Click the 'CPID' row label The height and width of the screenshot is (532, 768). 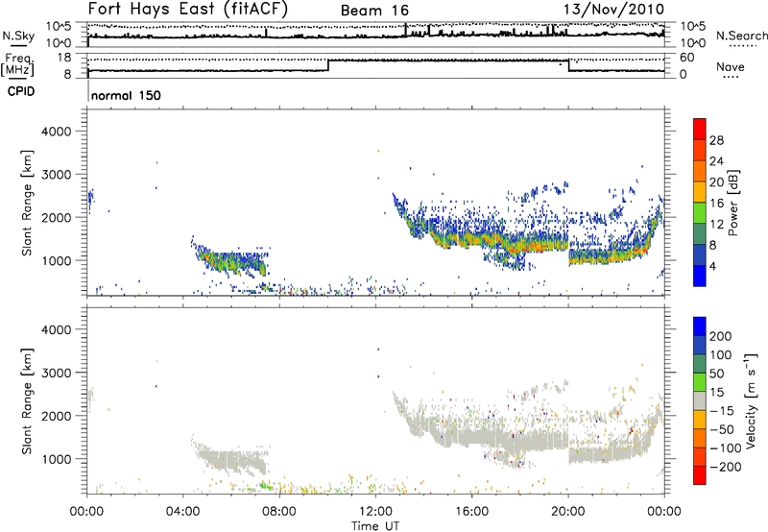tap(21, 91)
